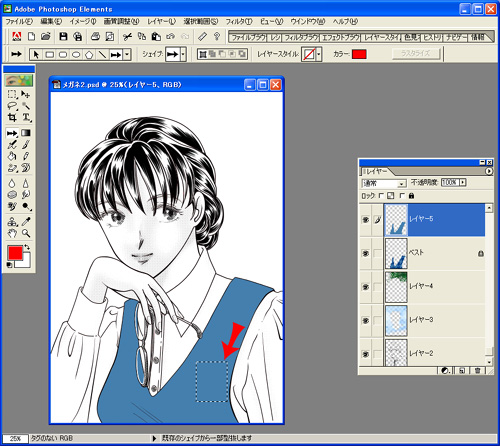Select the Crop tool in toolbox
Screen dimensions: 500x446
click(x=12, y=117)
